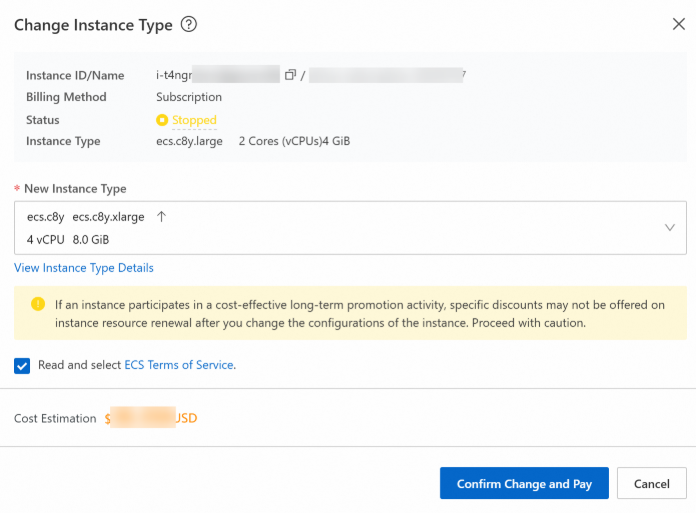
Task: Click the warning icon in the yellow notice
Action: click(x=38, y=304)
